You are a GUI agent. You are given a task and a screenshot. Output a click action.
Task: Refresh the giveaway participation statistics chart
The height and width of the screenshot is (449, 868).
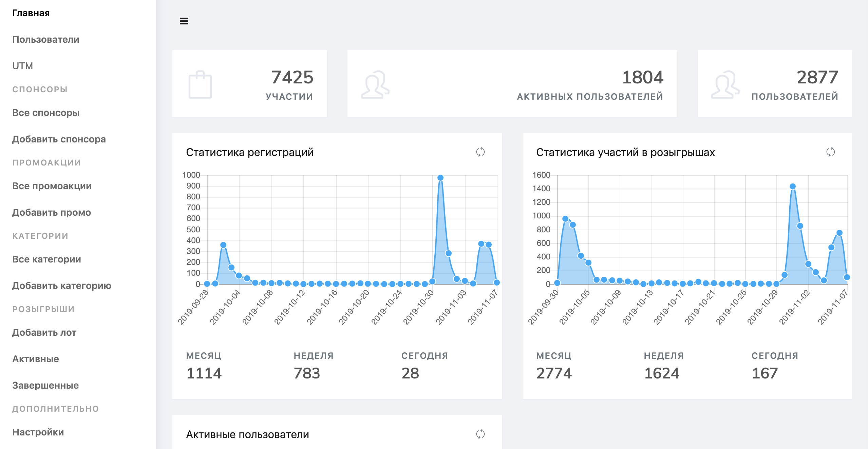point(830,152)
